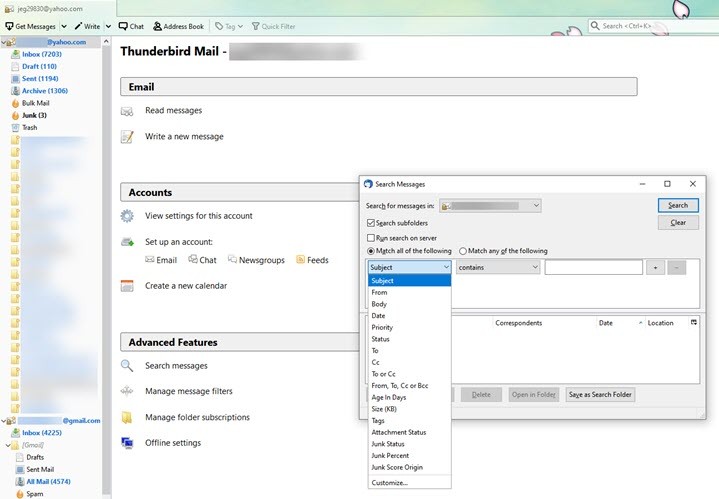The width and height of the screenshot is (719, 499).
Task: Select the Spam folder
Action: point(34,494)
